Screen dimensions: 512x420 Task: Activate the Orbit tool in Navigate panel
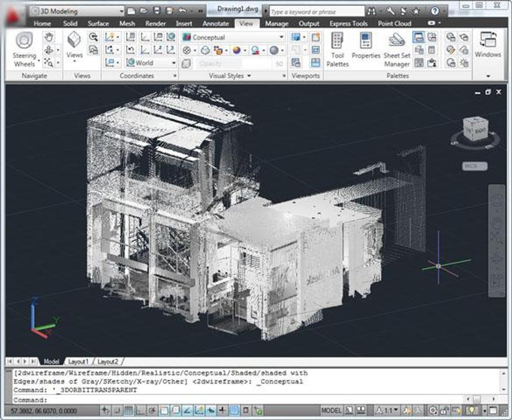pyautogui.click(x=49, y=50)
